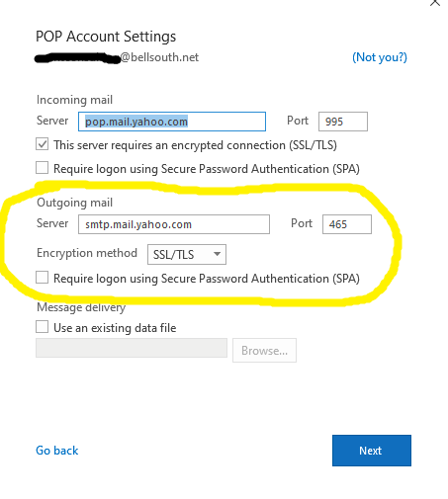Click the Outgoing mail section label
This screenshot has height=499, width=448.
pos(74,203)
